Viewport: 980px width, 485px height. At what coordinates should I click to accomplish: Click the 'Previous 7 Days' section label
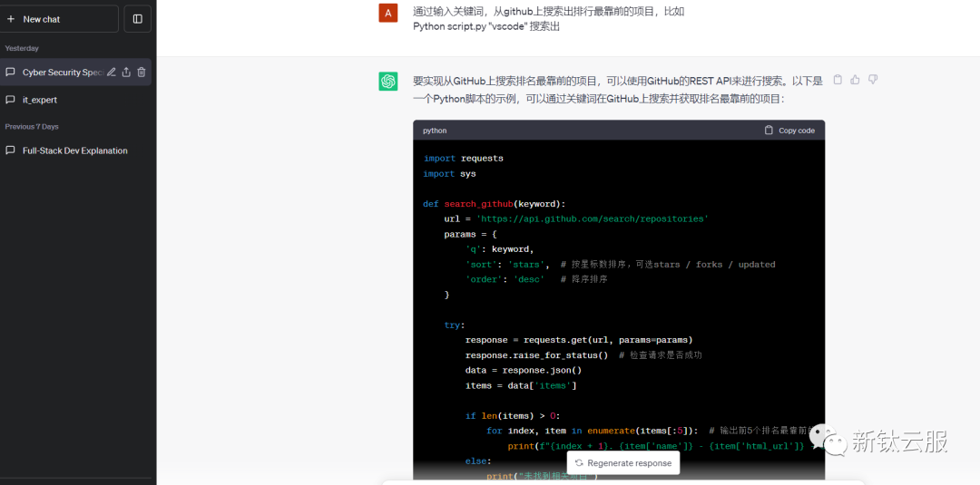(x=32, y=127)
